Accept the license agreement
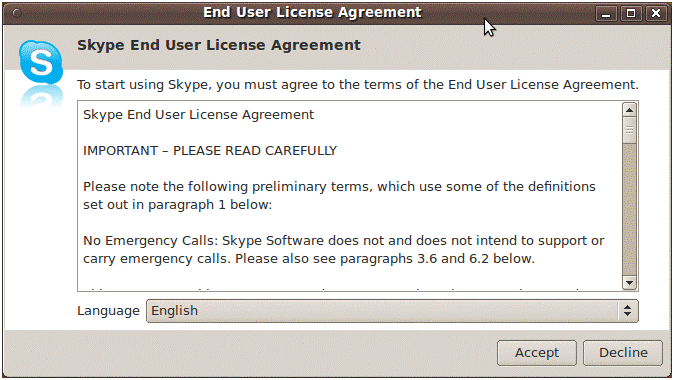This screenshot has width=674, height=380. tap(536, 352)
